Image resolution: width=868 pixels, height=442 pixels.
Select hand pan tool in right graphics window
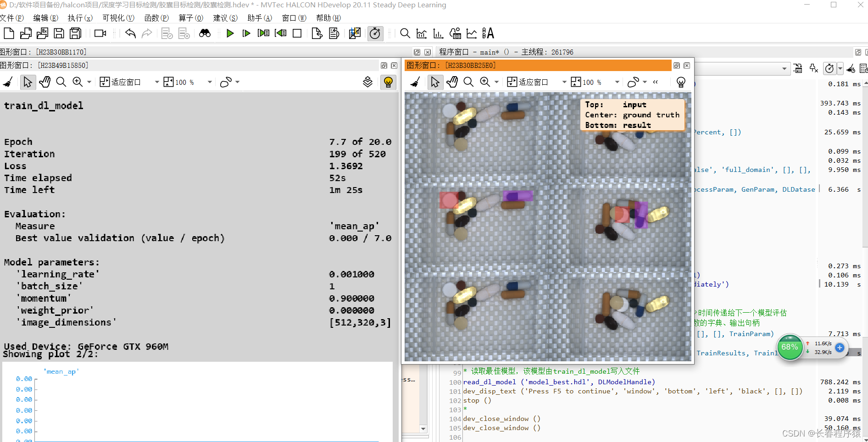point(452,82)
